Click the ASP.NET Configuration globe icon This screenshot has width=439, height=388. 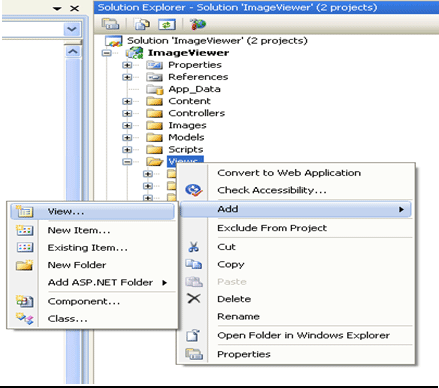click(198, 24)
